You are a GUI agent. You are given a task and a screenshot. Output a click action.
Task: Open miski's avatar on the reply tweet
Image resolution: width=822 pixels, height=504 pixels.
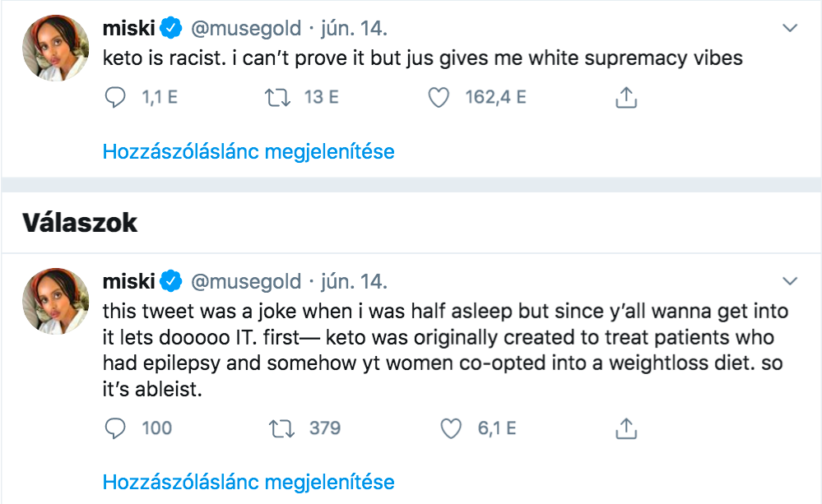54,301
